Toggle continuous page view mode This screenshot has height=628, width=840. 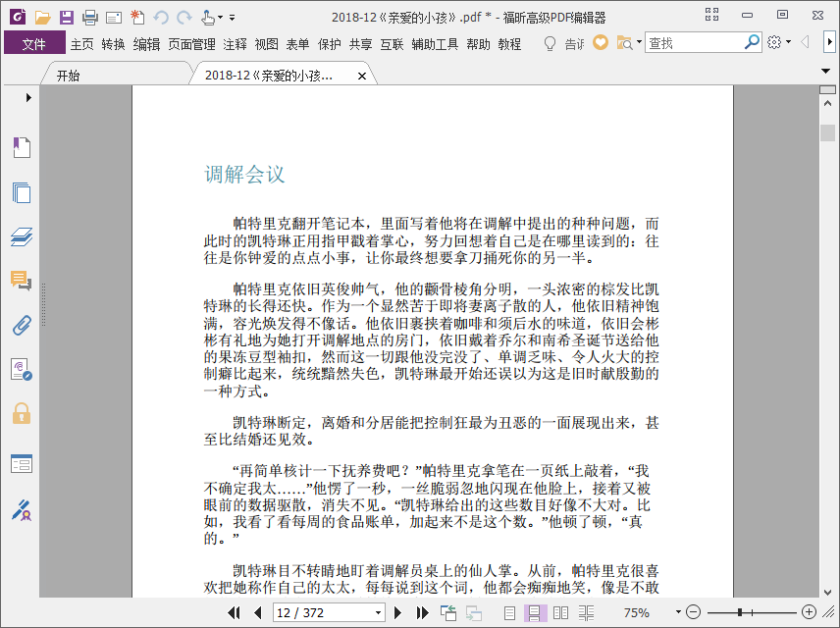click(x=535, y=612)
